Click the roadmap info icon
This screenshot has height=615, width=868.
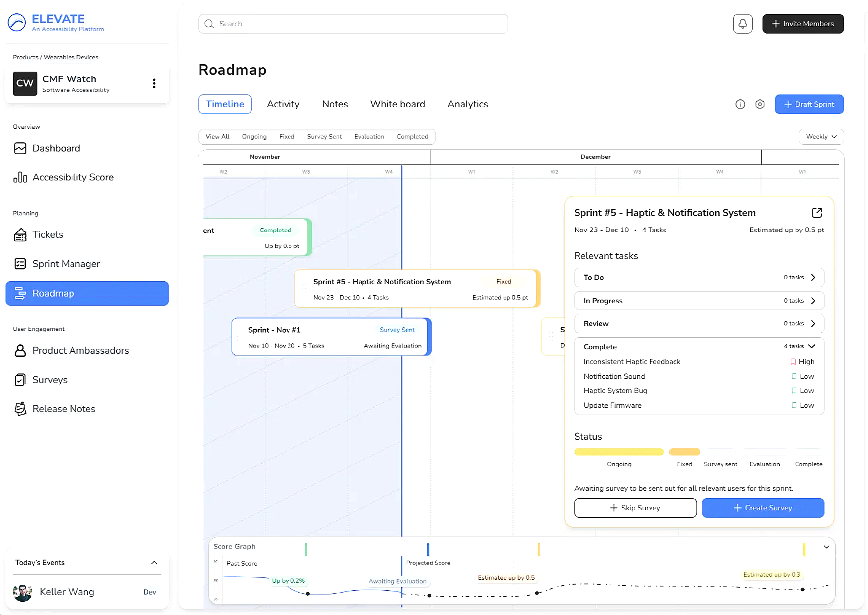tap(740, 104)
